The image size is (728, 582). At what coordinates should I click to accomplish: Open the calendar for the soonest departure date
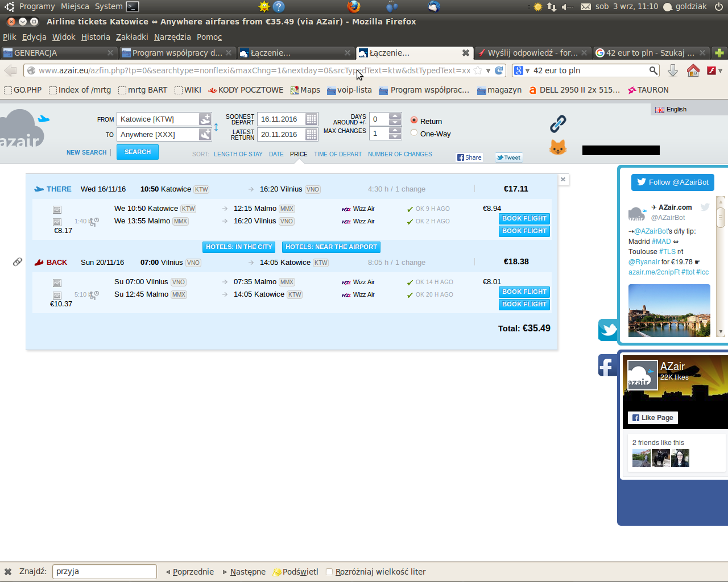[311, 119]
